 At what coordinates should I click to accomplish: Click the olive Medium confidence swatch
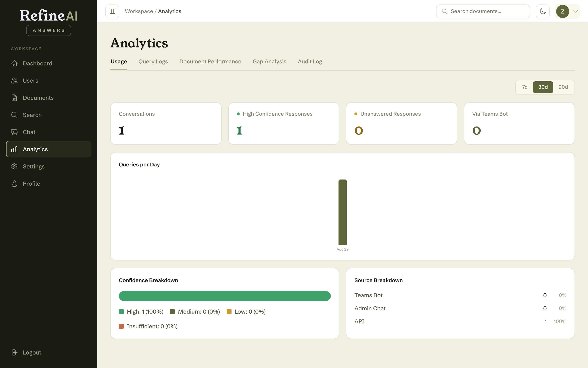coord(172,312)
